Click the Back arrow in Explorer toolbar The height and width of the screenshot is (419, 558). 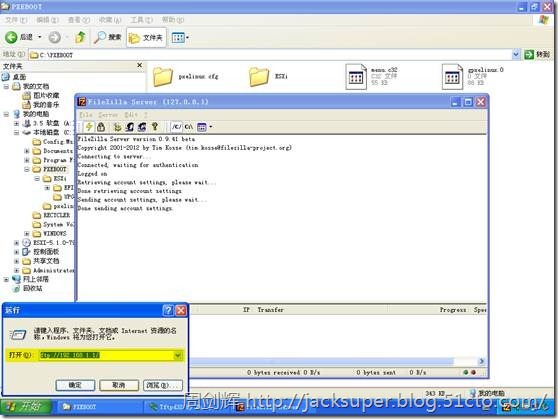[11, 37]
